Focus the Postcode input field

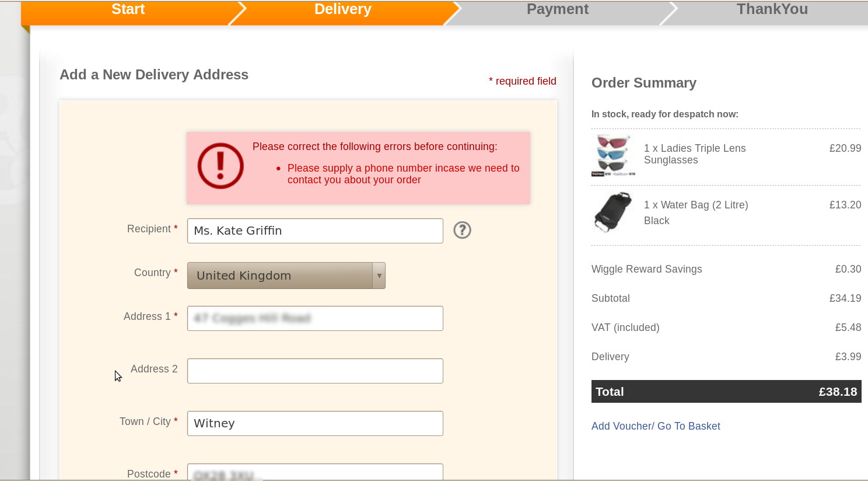315,472
